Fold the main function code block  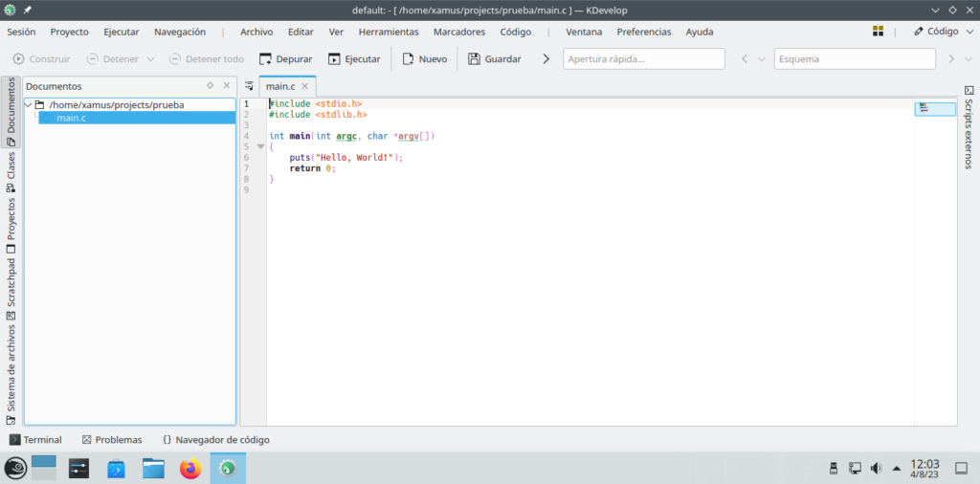click(260, 146)
